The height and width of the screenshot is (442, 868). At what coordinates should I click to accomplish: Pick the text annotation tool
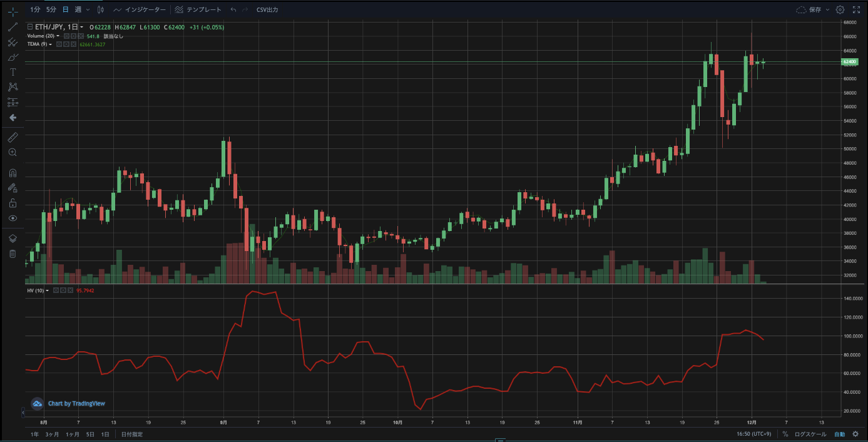click(x=13, y=72)
